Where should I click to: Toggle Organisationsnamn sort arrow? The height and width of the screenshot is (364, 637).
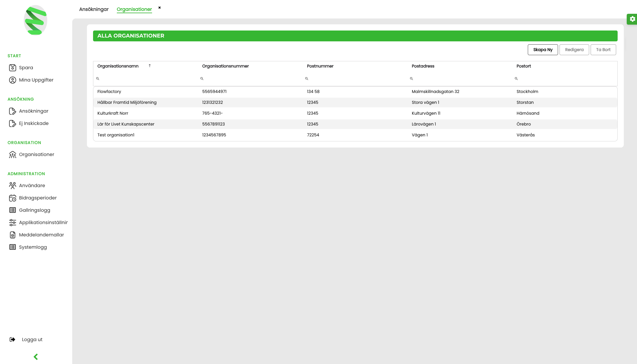pyautogui.click(x=150, y=66)
